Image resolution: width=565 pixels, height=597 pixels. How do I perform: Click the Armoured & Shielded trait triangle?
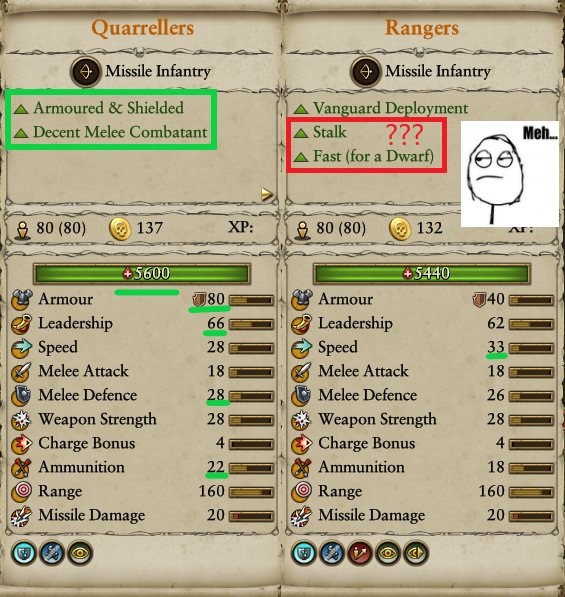[21, 109]
